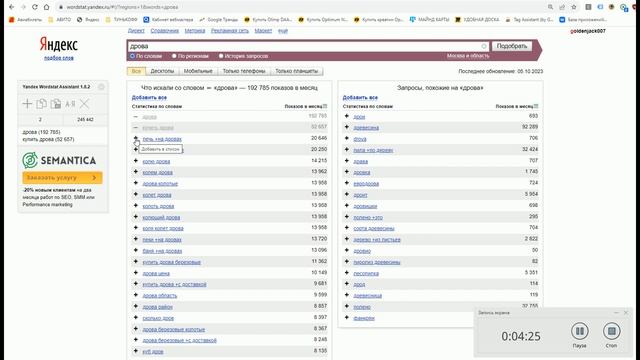Add the 11 362 impressions phrase to the list
640x360 pixels.
(136, 262)
